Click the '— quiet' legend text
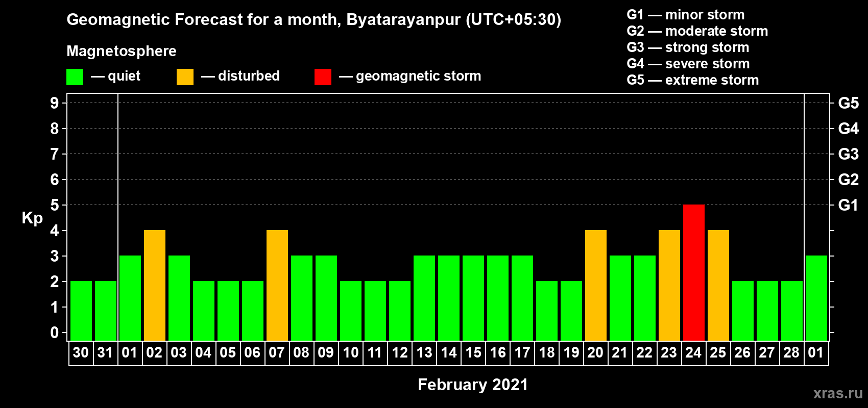The image size is (868, 408). [115, 76]
